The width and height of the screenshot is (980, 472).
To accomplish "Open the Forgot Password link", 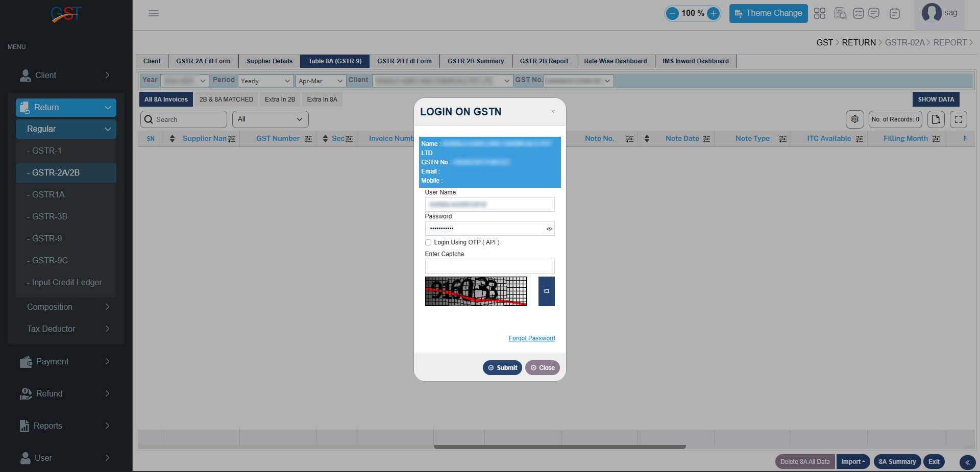I will click(x=531, y=338).
